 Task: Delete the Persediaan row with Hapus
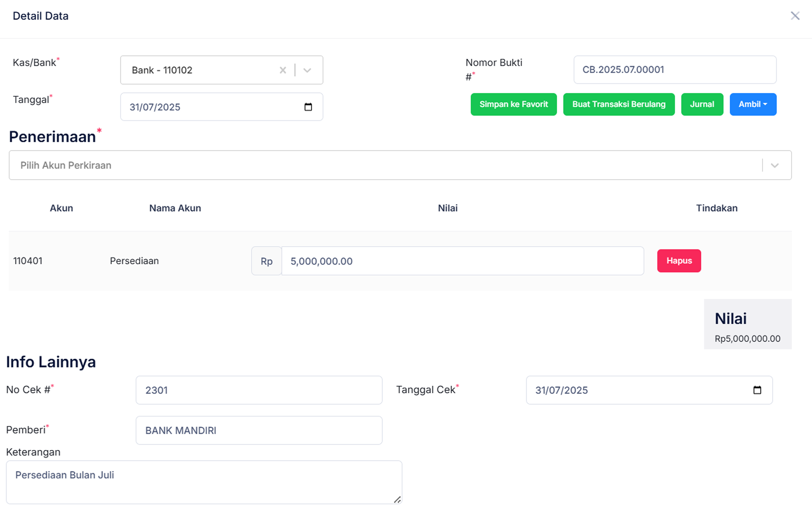679,261
